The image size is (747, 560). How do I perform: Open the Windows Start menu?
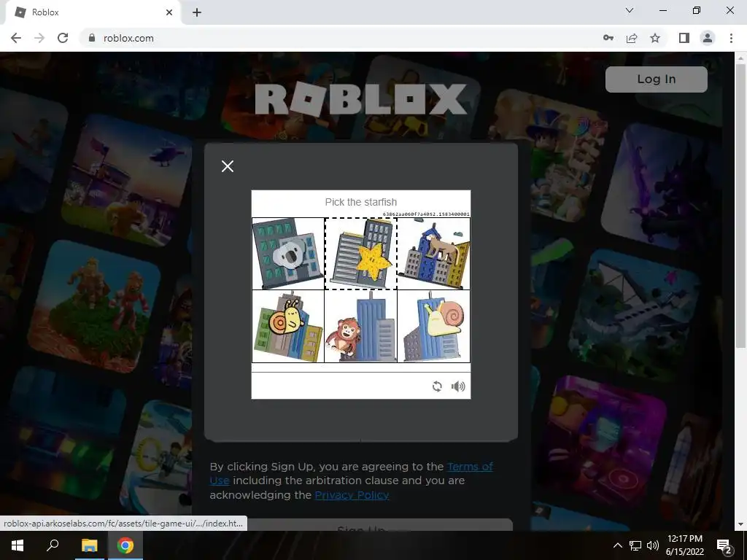point(18,545)
